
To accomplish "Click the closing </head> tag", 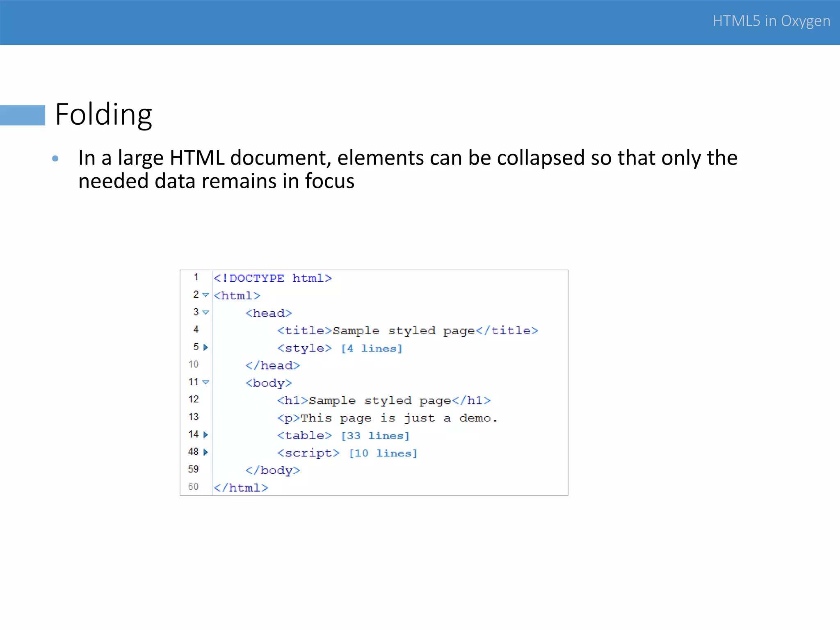I will (x=273, y=365).
